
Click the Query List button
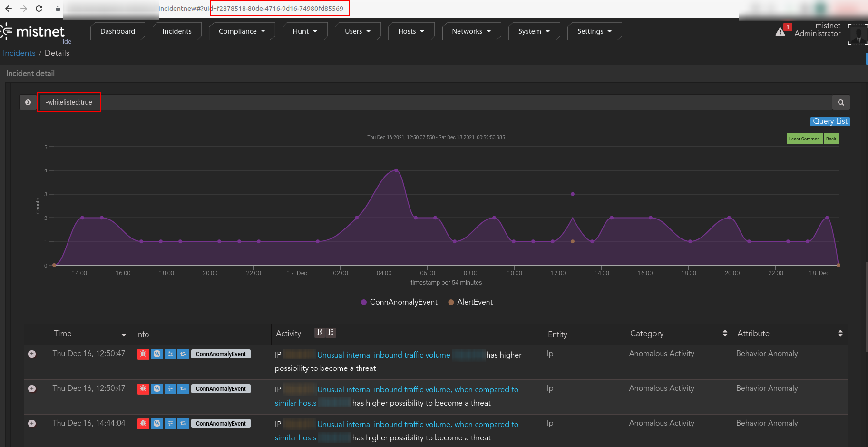point(829,121)
